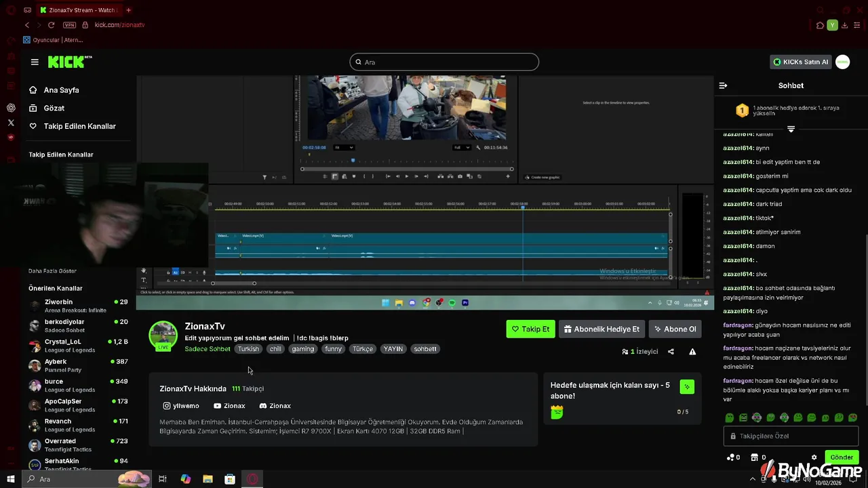Open the Zionax YouTube link

[x=229, y=406]
